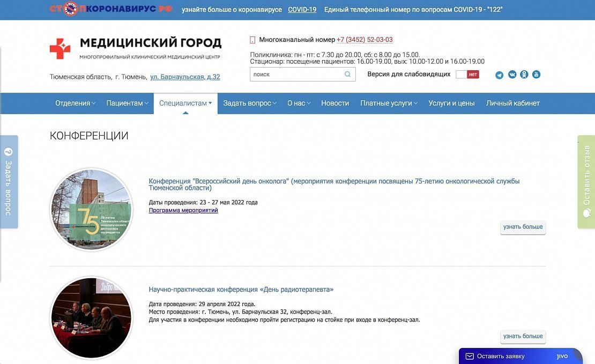
Task: Toggle the Версия для слабовидящих switch
Action: point(467,75)
